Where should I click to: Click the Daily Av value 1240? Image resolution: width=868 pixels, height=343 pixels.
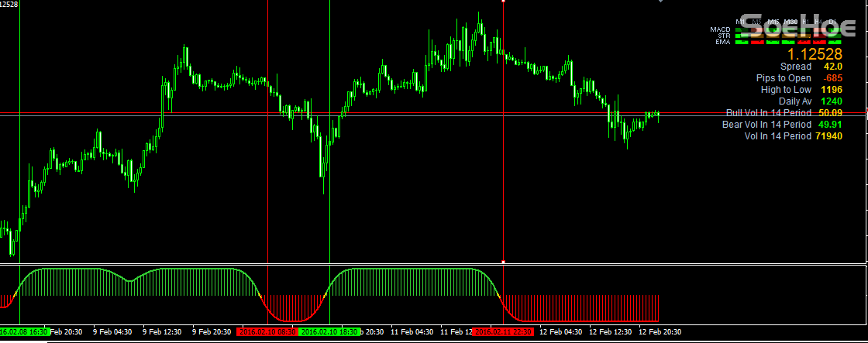tap(831, 101)
